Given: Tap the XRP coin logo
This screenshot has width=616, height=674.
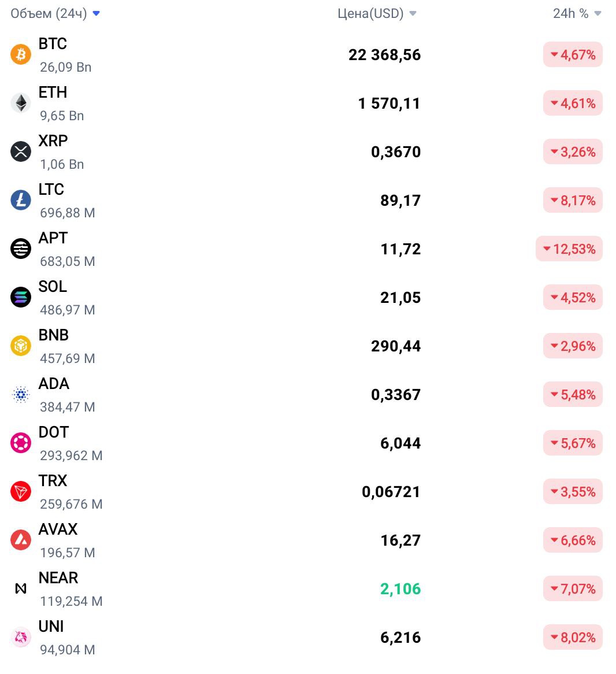Looking at the screenshot, I should (21, 151).
